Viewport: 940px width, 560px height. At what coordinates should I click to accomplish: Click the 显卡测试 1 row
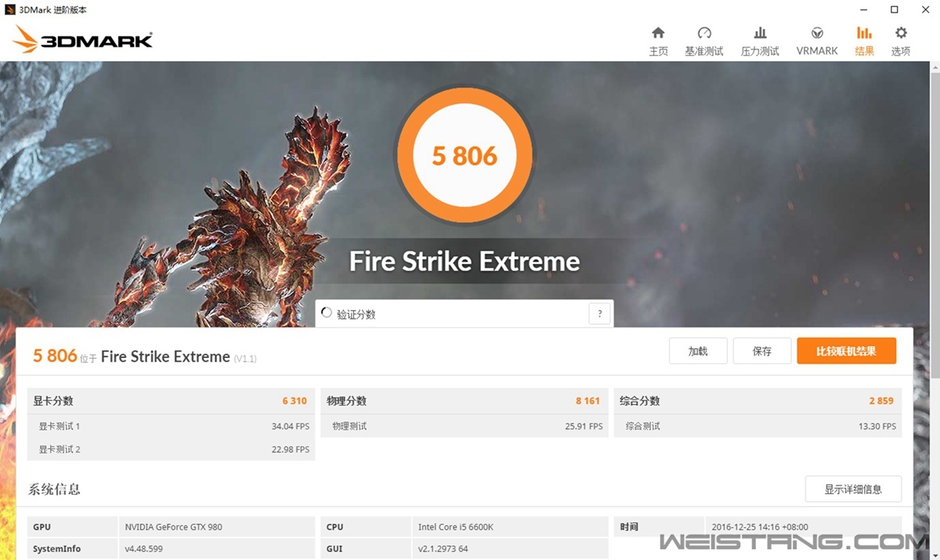pos(172,426)
